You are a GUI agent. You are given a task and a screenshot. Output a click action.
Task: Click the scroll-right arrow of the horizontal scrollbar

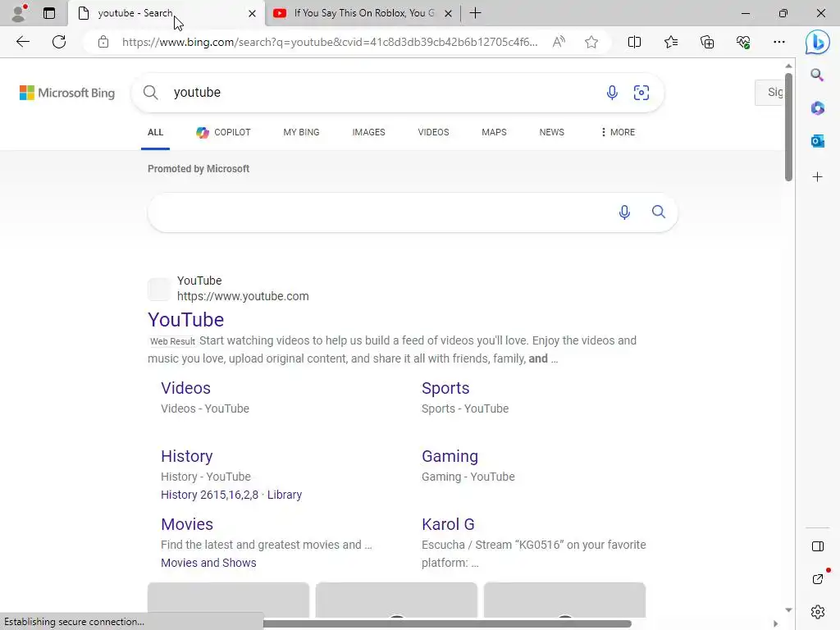[x=775, y=623]
